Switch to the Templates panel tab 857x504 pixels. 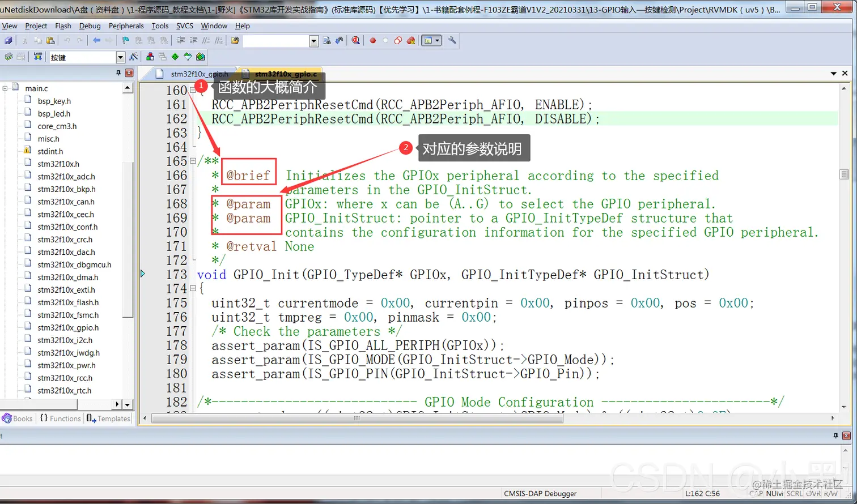pos(108,418)
